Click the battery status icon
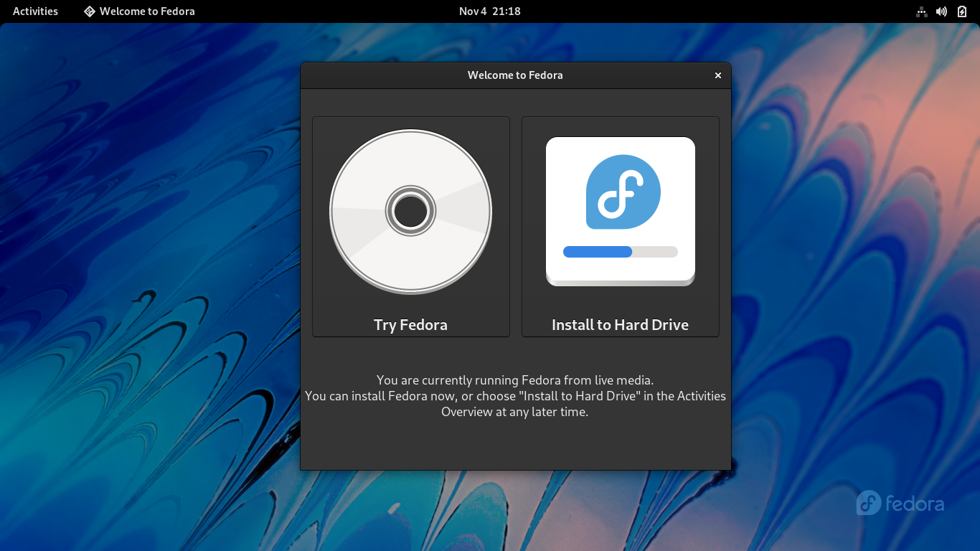The width and height of the screenshot is (980, 551). [x=962, y=11]
